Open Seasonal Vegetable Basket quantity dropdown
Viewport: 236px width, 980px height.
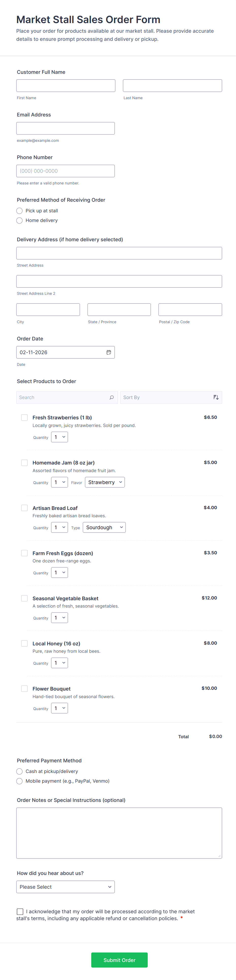(x=60, y=618)
